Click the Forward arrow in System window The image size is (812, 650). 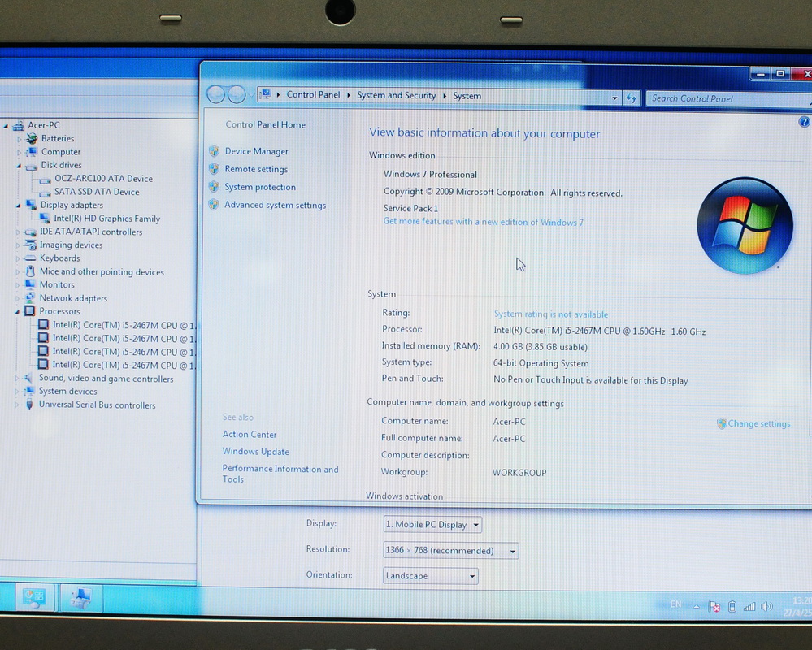[x=237, y=95]
